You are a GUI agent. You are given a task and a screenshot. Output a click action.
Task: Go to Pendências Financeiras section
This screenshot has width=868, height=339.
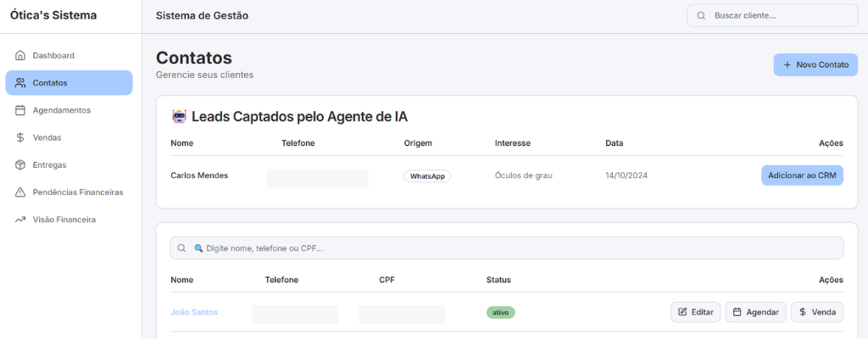(77, 192)
